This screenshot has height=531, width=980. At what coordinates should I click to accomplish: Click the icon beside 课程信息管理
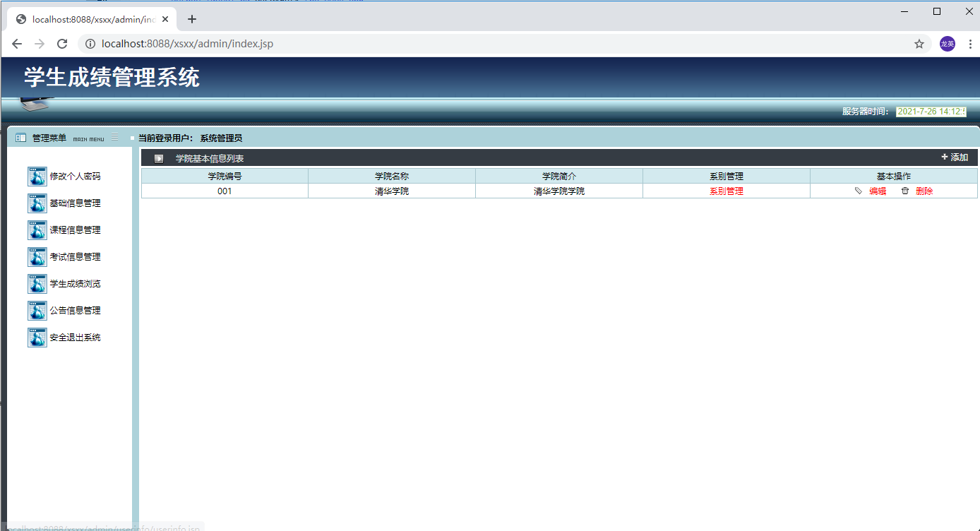pyautogui.click(x=37, y=230)
